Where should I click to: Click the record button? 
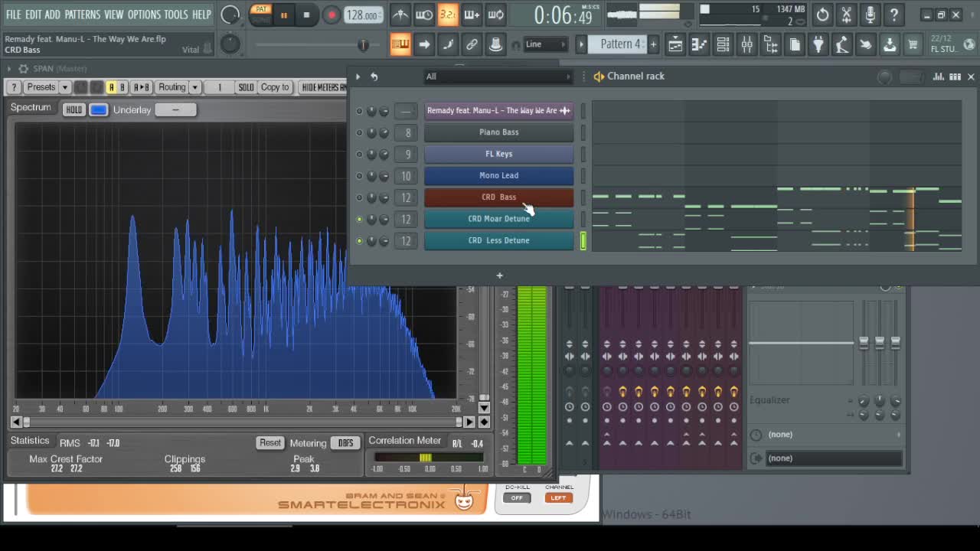332,15
